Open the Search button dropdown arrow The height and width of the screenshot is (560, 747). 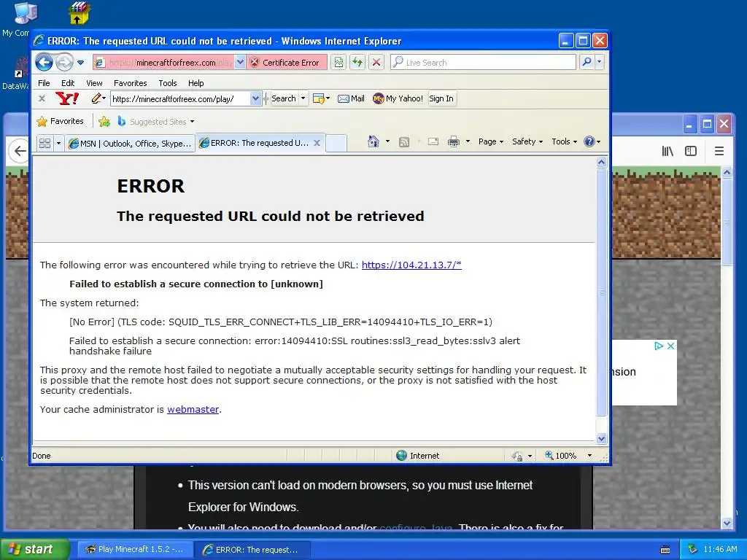click(x=303, y=98)
